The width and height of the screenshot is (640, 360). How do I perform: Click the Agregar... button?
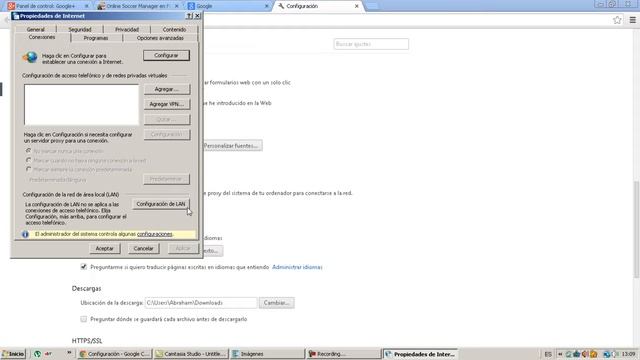[167, 89]
